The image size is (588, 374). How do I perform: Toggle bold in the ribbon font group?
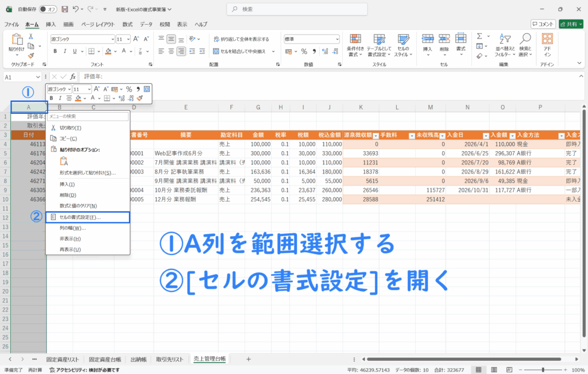click(x=55, y=51)
